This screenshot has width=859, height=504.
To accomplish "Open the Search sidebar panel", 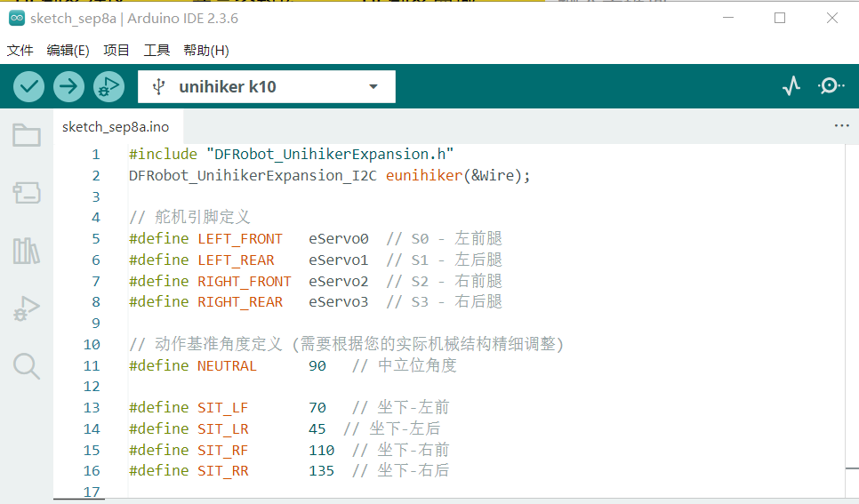I will (27, 366).
